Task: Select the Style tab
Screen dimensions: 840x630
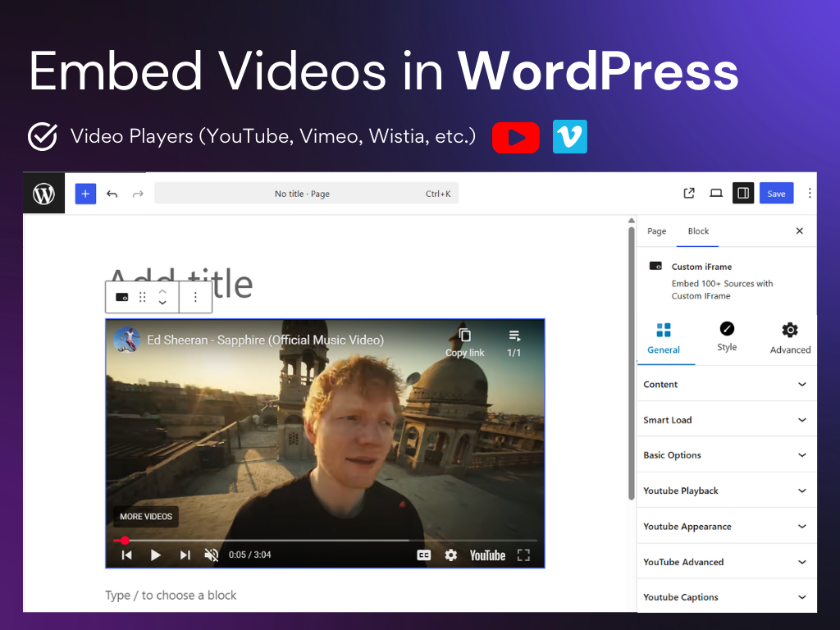Action: (x=727, y=336)
